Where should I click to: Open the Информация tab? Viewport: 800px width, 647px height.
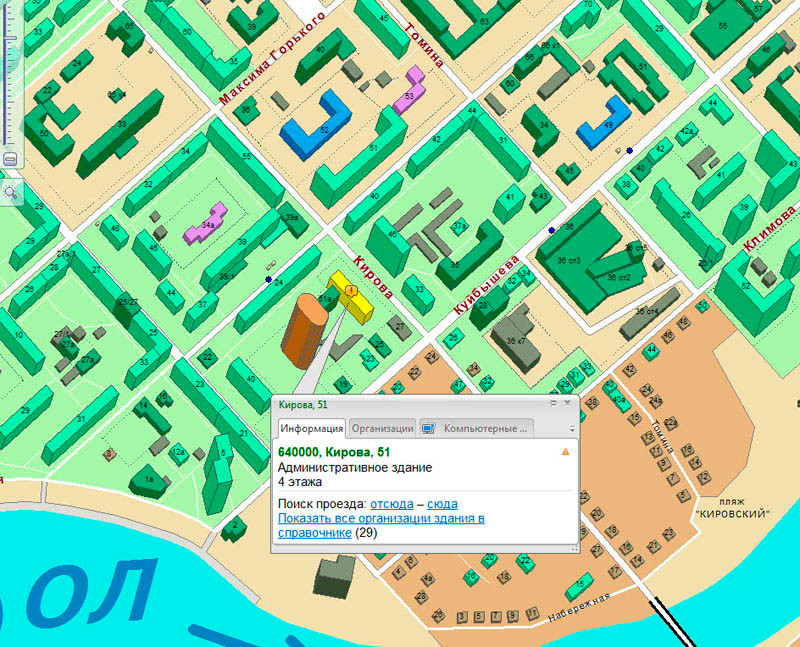[x=310, y=428]
